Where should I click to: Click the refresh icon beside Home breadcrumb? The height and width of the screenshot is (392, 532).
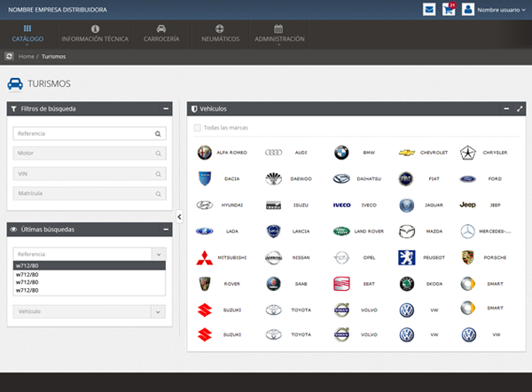[x=9, y=56]
